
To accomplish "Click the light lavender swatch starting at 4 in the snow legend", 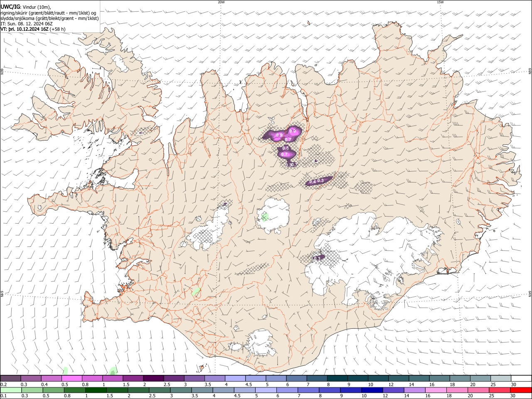I will 235,379.
